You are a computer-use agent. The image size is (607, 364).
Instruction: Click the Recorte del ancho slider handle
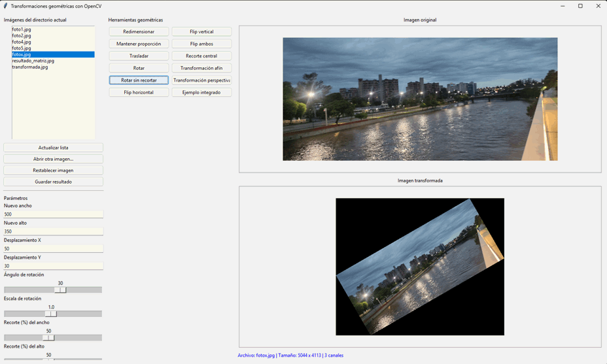click(48, 338)
